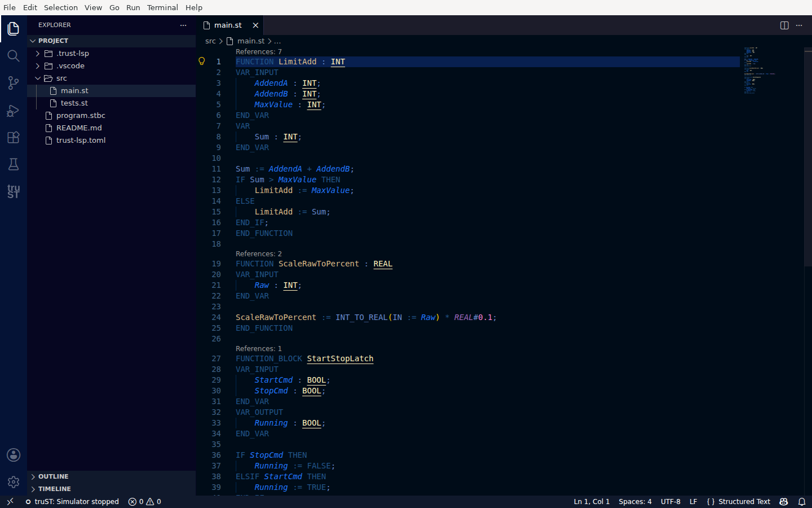Click 'References: 1' code lens

[x=259, y=348]
